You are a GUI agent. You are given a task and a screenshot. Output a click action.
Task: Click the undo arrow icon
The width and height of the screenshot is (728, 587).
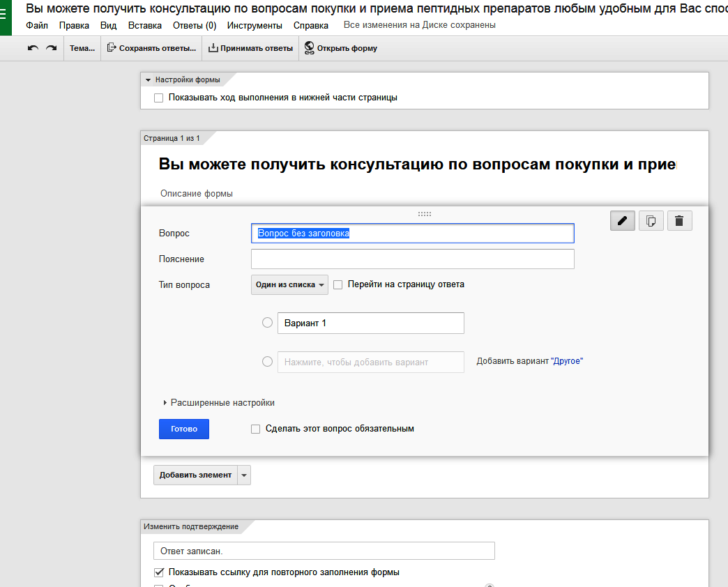[x=33, y=48]
